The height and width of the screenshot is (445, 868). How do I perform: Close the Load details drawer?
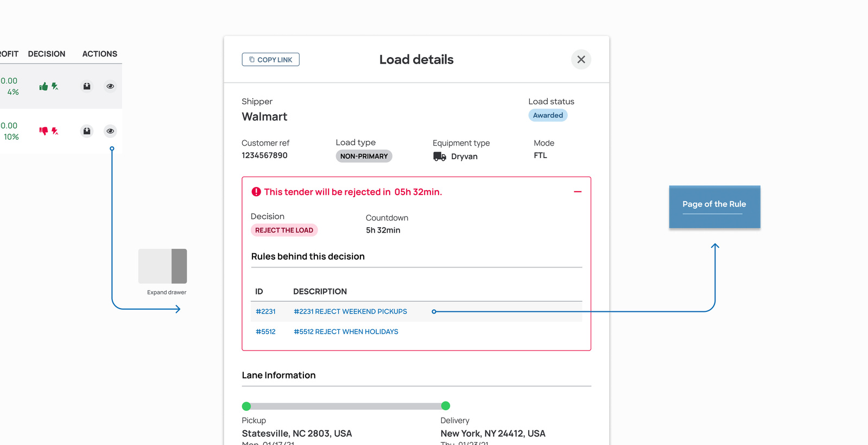click(x=581, y=60)
